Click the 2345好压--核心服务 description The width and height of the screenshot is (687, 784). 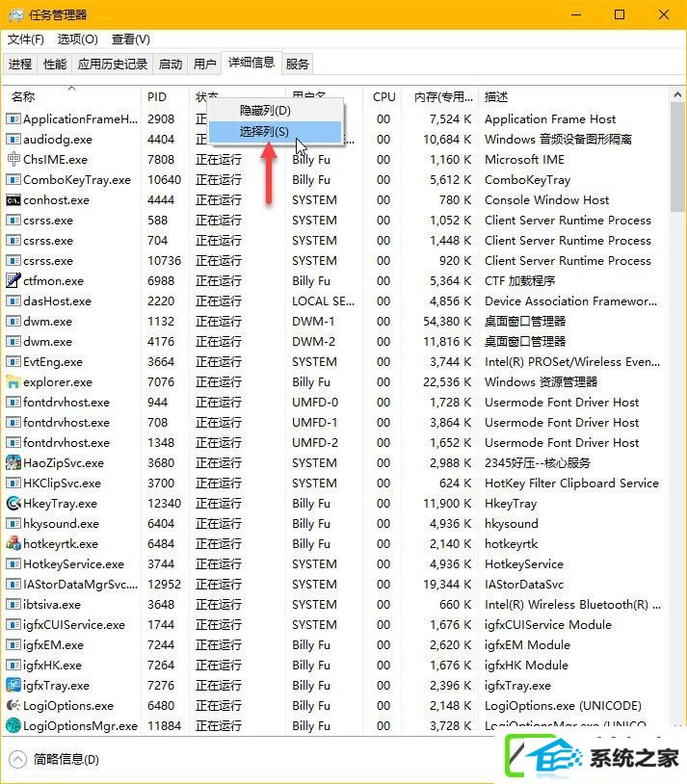click(x=538, y=462)
